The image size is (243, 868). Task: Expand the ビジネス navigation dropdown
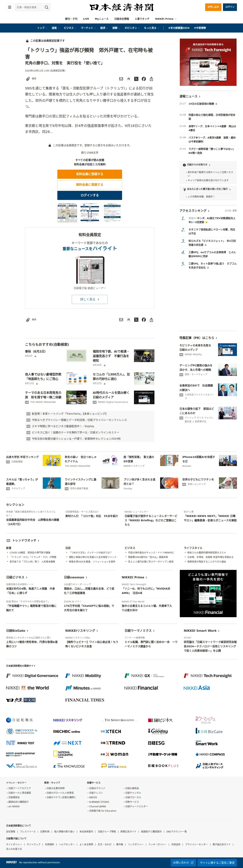(70, 28)
